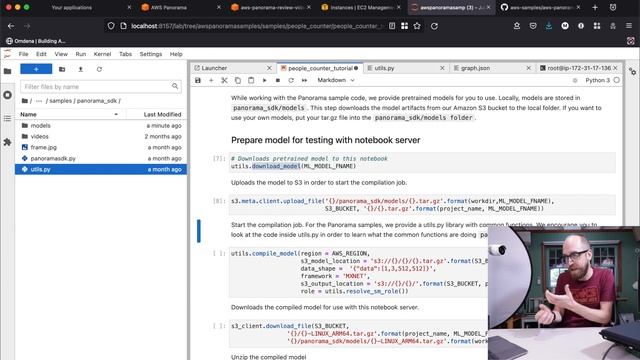Open table of contents sidebar icon
Image resolution: width=640 pixels, height=360 pixels.
point(7,118)
